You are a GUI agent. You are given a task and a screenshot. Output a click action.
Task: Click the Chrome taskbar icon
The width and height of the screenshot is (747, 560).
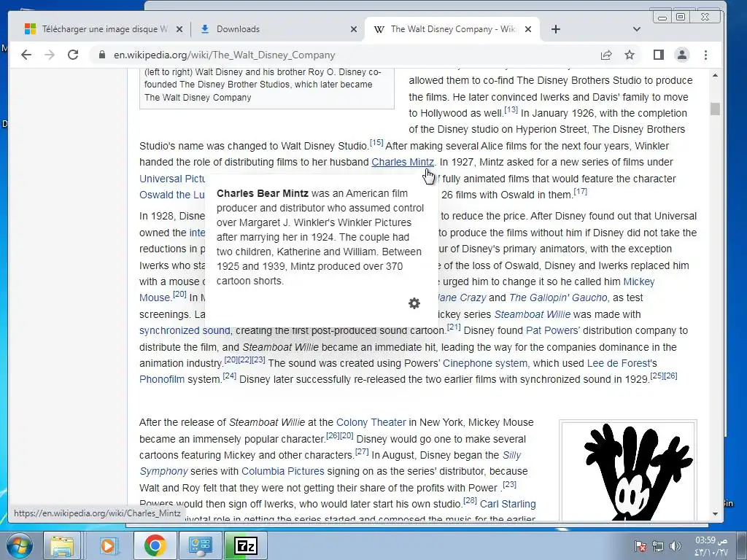(155, 545)
